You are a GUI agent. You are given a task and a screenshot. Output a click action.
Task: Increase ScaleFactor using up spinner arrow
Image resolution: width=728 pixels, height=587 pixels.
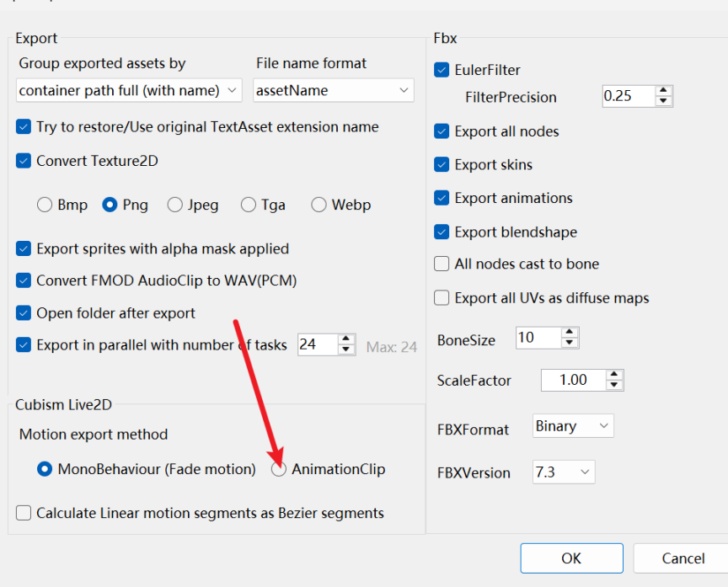click(x=614, y=375)
